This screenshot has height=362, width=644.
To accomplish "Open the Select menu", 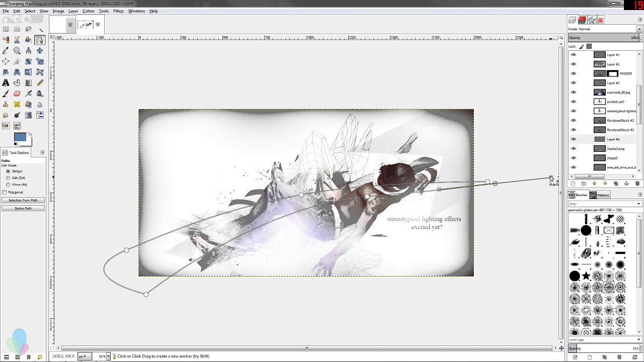I will tap(30, 11).
